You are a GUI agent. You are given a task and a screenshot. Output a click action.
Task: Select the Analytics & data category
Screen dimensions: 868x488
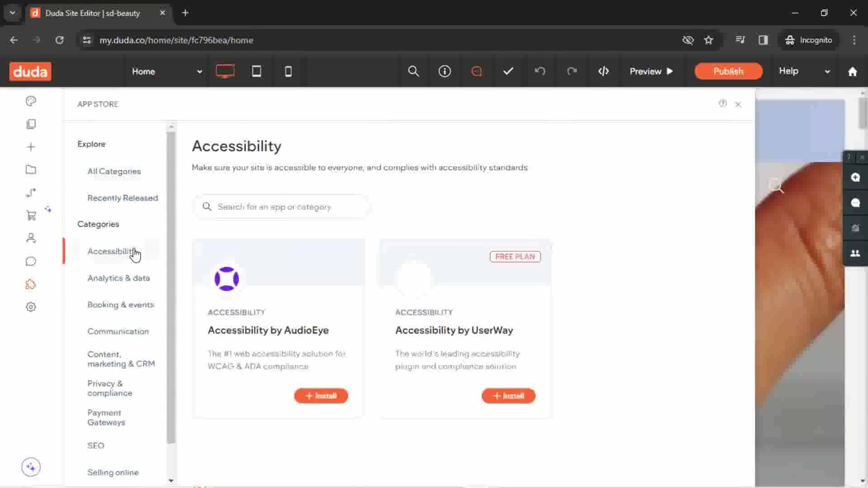click(x=118, y=278)
